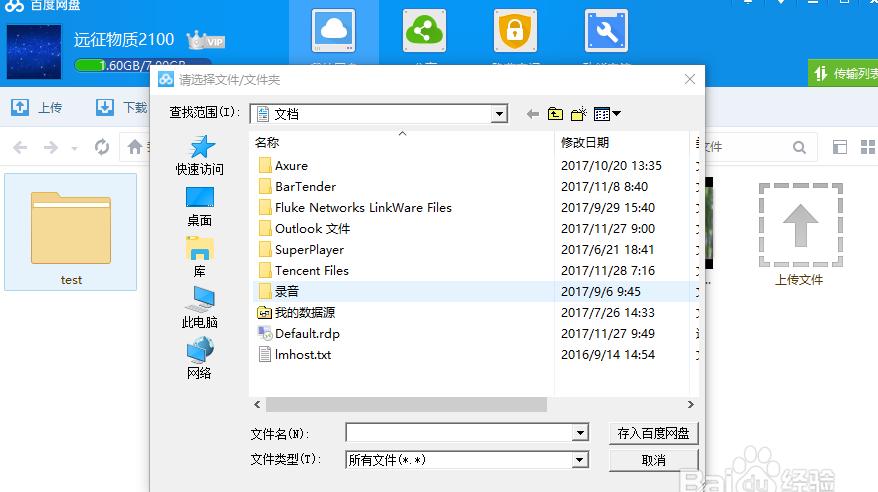Screen dimensions: 878x492
Task: Select the Tencent Files folder
Action: (303, 270)
